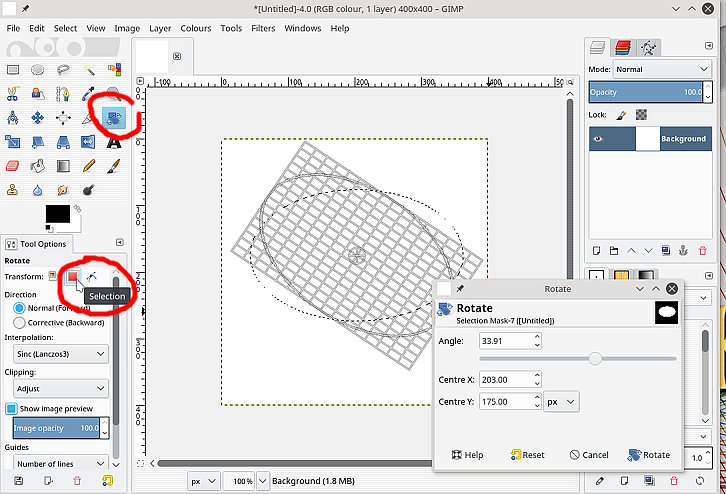Expand the Clipping Adjust dropdown
The height and width of the screenshot is (494, 726).
pyautogui.click(x=59, y=389)
